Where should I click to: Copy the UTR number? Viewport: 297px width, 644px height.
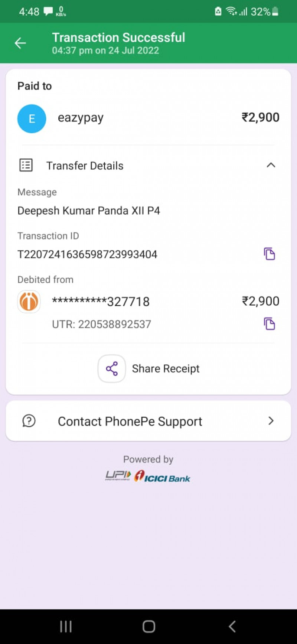tap(270, 324)
